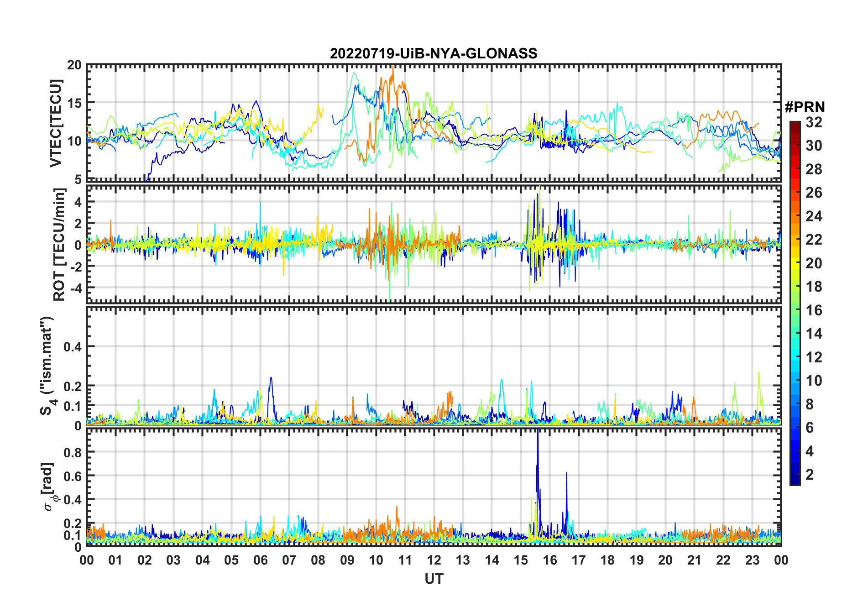Select UT axis hour label "23"

tap(752, 560)
